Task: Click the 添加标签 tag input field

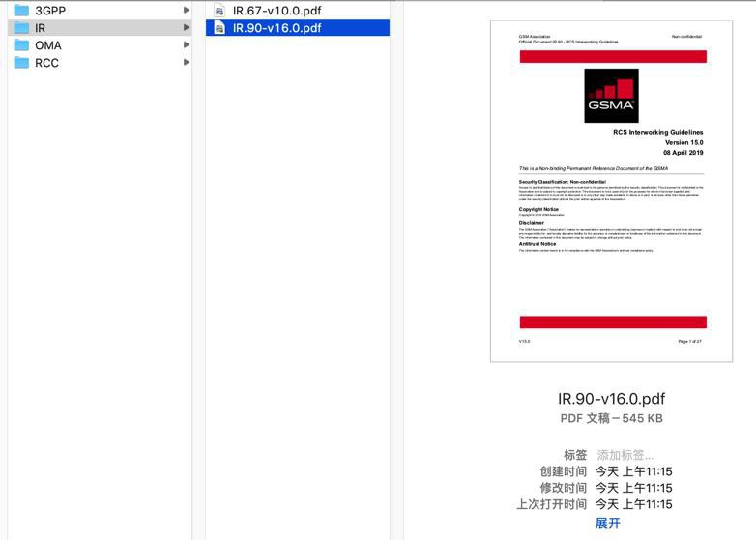Action: [x=625, y=455]
